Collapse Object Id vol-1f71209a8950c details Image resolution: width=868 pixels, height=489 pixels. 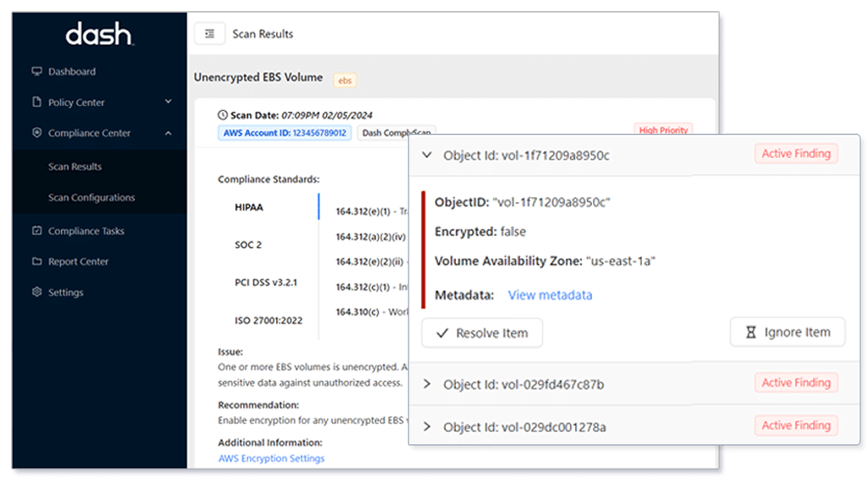[427, 155]
